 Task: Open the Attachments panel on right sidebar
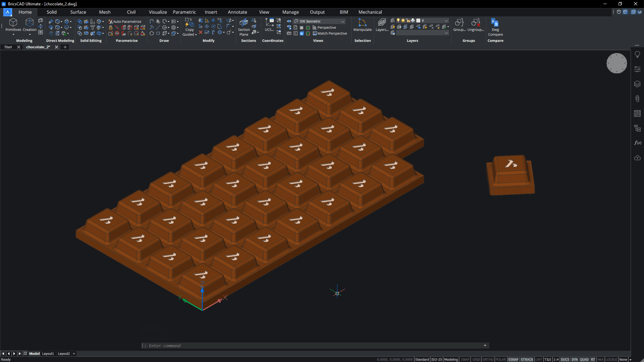click(637, 99)
